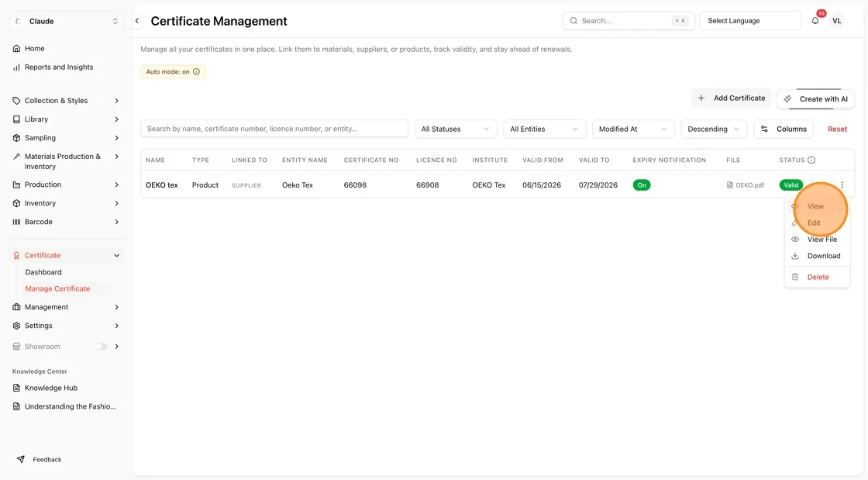Open the row's three-dot actions menu

(842, 185)
